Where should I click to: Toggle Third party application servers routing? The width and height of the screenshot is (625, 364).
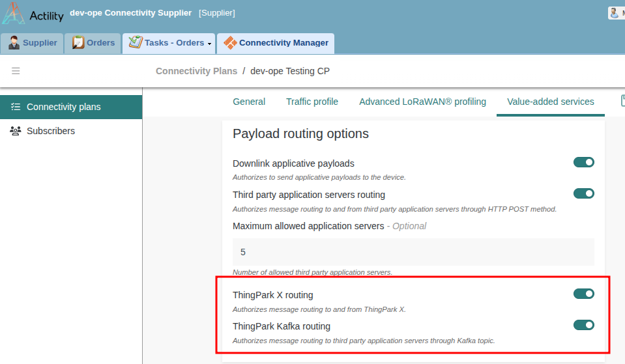click(584, 193)
